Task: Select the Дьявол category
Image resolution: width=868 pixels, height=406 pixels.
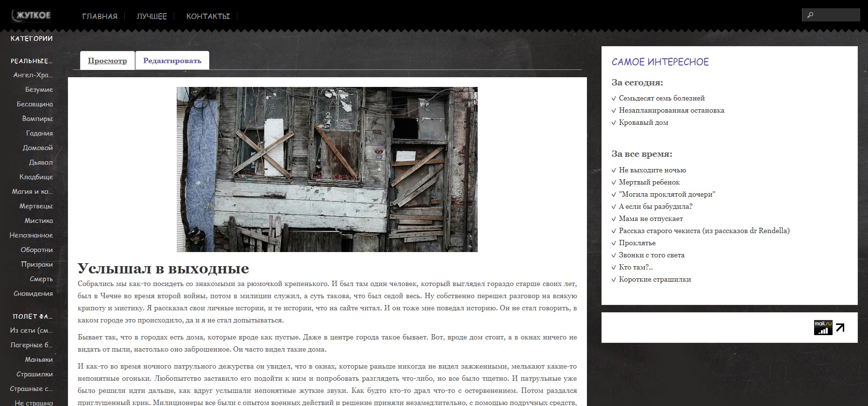Action: (41, 162)
